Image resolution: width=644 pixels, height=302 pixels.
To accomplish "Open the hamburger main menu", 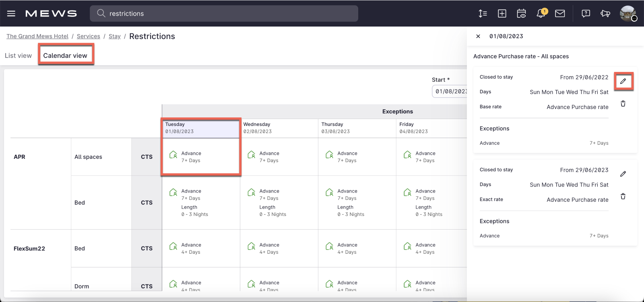I will (x=11, y=14).
